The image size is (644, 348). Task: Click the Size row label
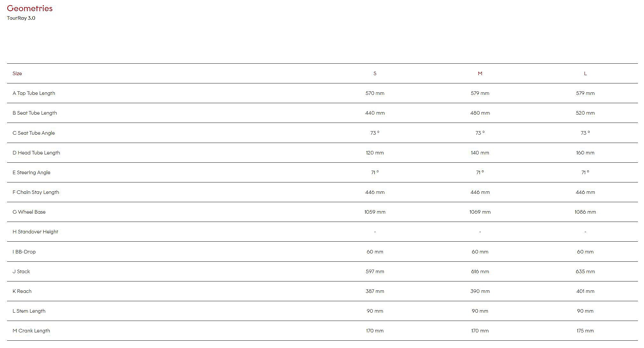(17, 74)
